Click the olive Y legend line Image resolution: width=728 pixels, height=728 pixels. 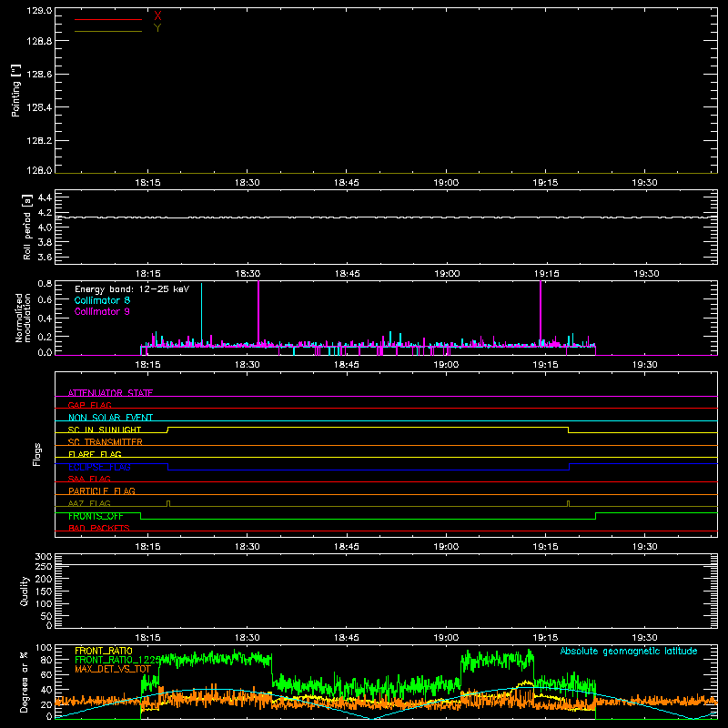click(108, 31)
